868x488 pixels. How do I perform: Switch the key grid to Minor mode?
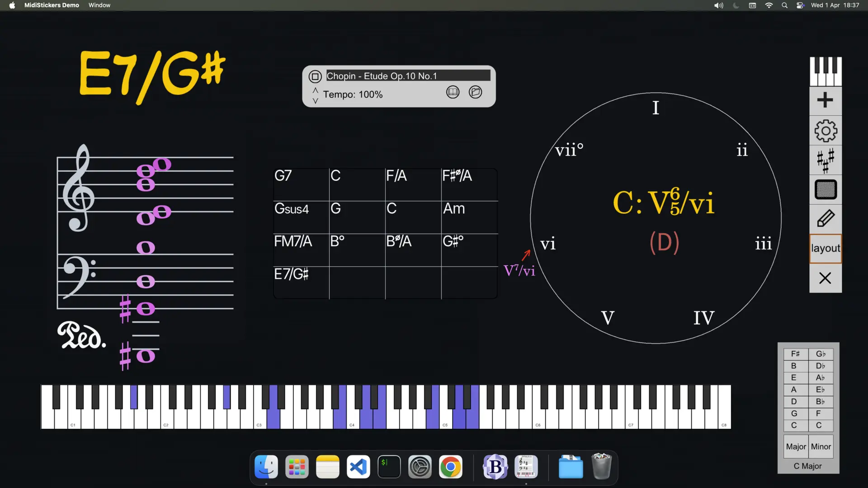[x=821, y=446]
